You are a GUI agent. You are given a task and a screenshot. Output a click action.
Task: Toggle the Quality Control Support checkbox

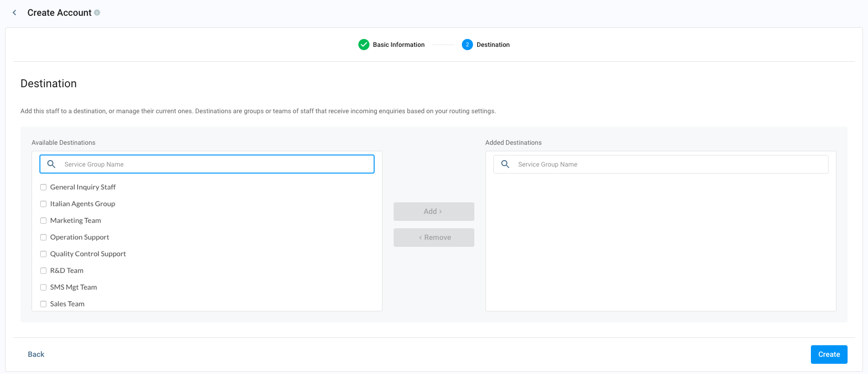(43, 254)
